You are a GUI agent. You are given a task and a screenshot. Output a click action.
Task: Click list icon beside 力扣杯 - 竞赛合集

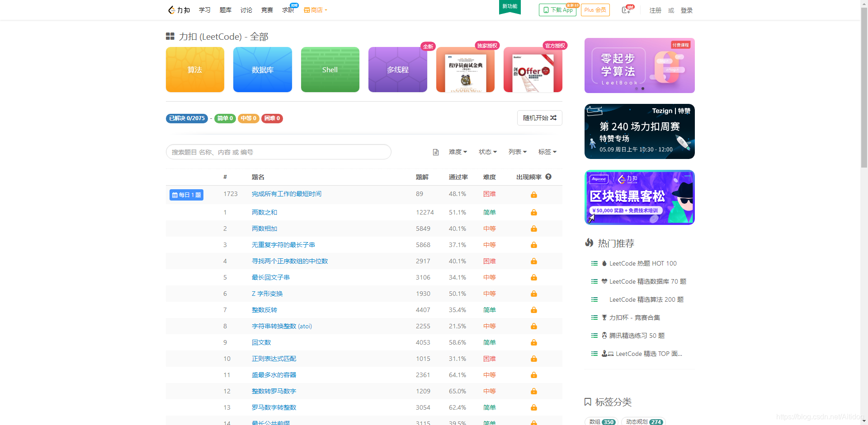[594, 318]
